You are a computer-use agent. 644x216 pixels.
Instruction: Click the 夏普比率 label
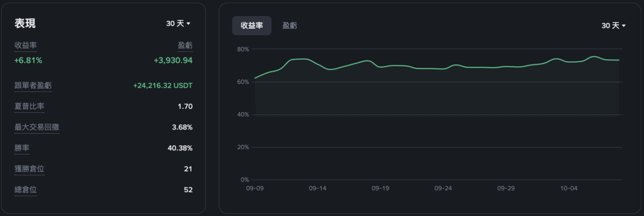point(29,106)
